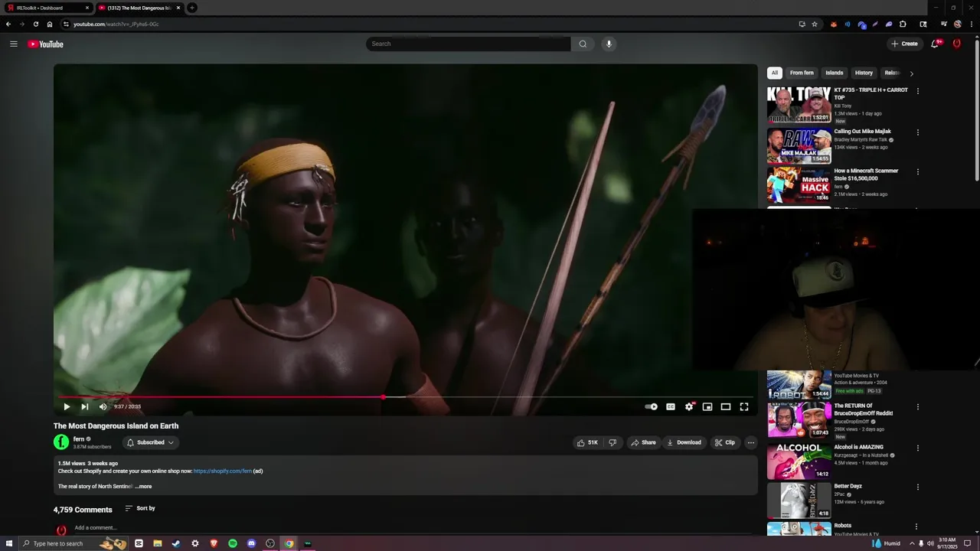This screenshot has height=551, width=980.
Task: Open the Create menu
Action: click(904, 44)
